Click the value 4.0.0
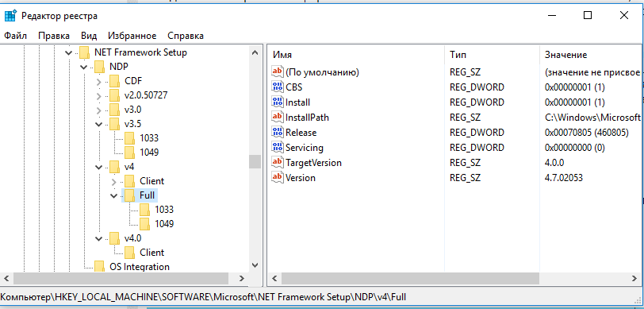 point(554,163)
